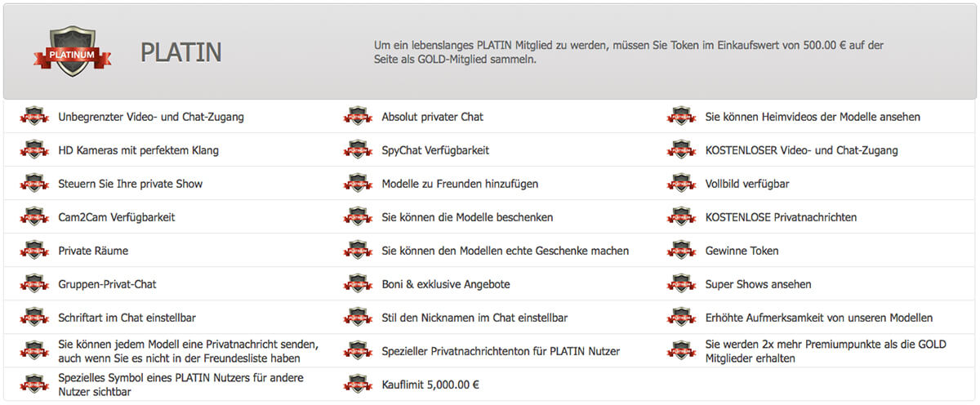The width and height of the screenshot is (980, 405).
Task: Click the badge icon beside Private Räume
Action: click(35, 251)
